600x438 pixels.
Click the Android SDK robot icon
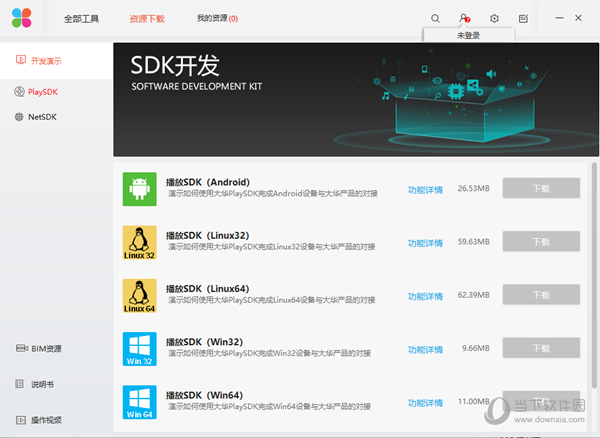139,188
